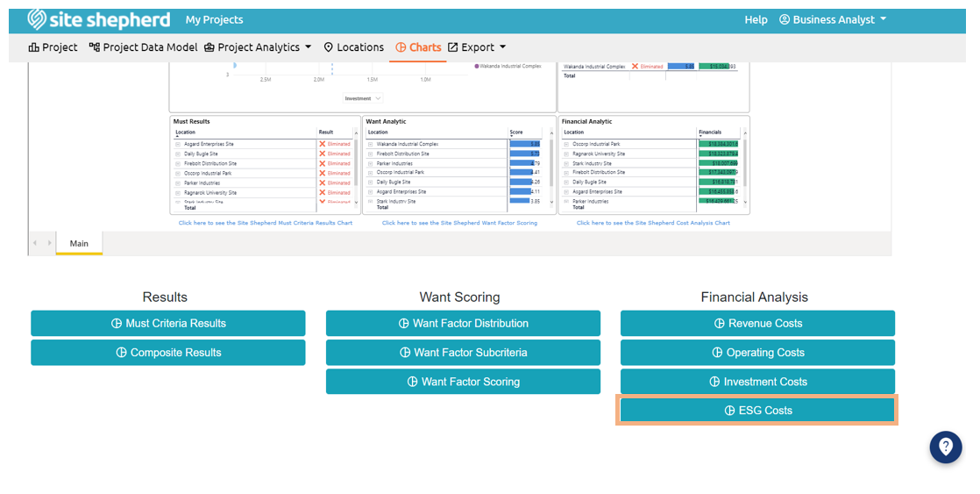The height and width of the screenshot is (494, 980).
Task: Open Operating Costs chart button
Action: point(757,353)
